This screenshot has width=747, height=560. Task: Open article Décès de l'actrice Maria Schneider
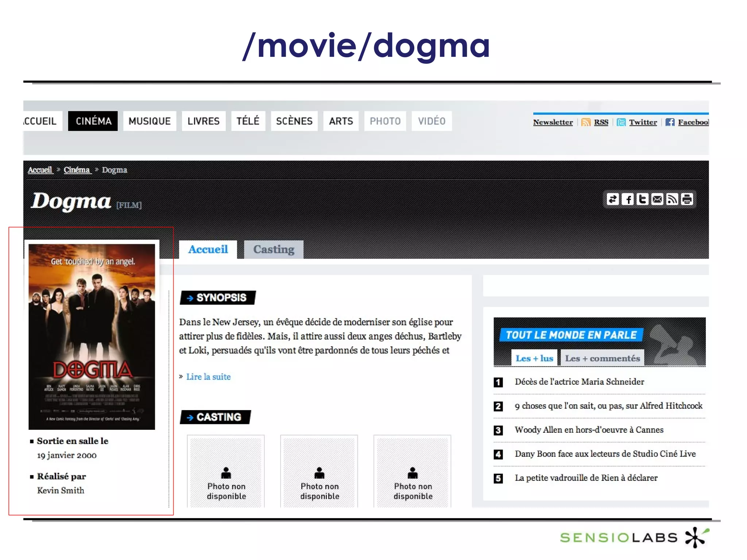(x=579, y=382)
